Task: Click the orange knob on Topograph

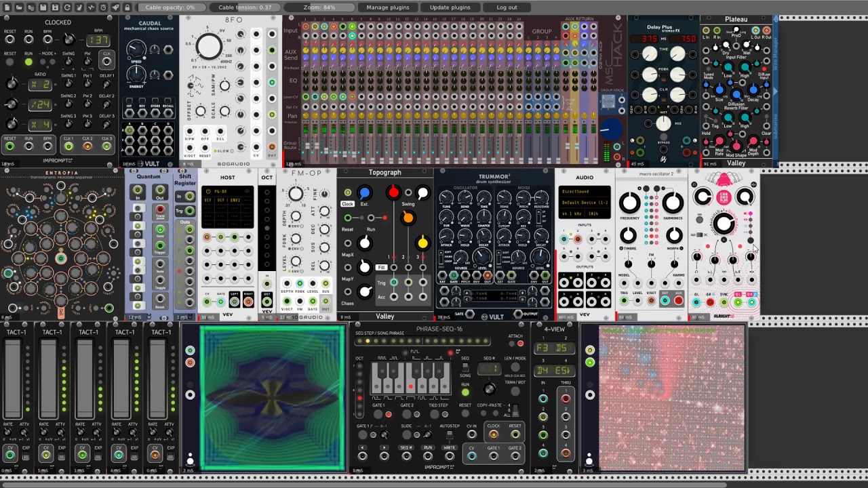Action: coord(408,218)
